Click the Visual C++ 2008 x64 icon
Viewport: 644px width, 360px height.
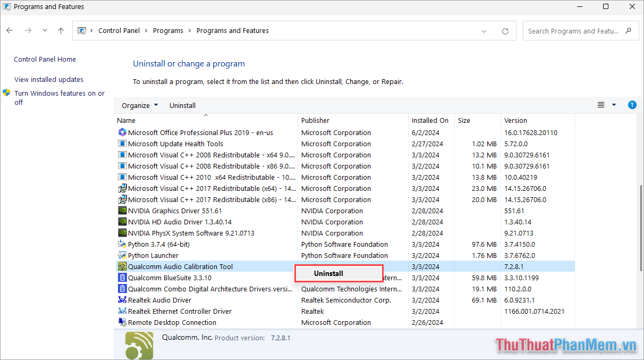pyautogui.click(x=122, y=155)
